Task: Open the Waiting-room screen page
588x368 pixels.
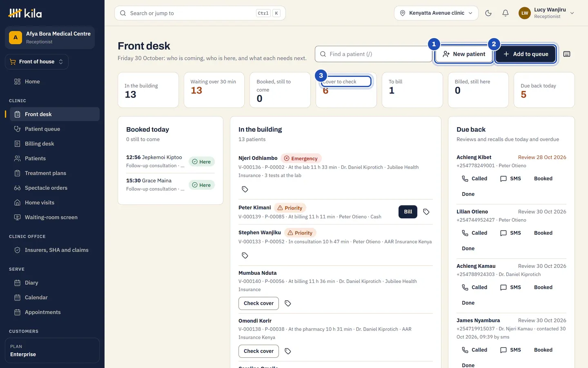Action: 55,218
